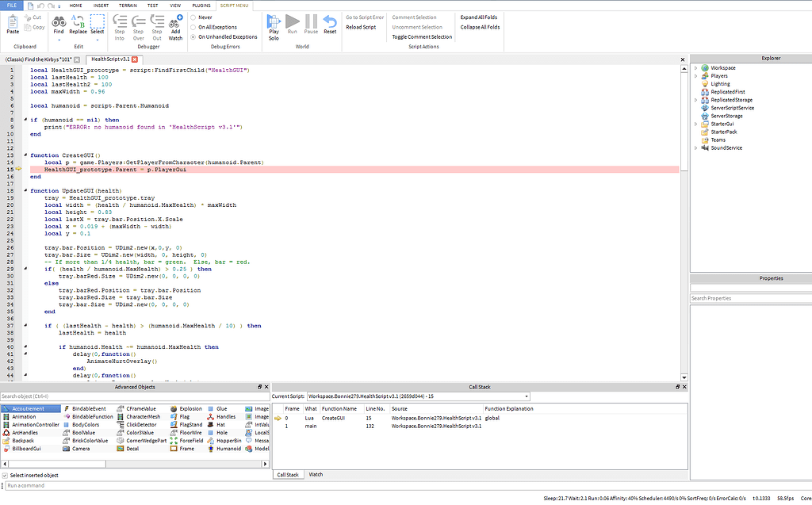Click the Replace tool icon
Image resolution: width=812 pixels, height=505 pixels.
79,21
